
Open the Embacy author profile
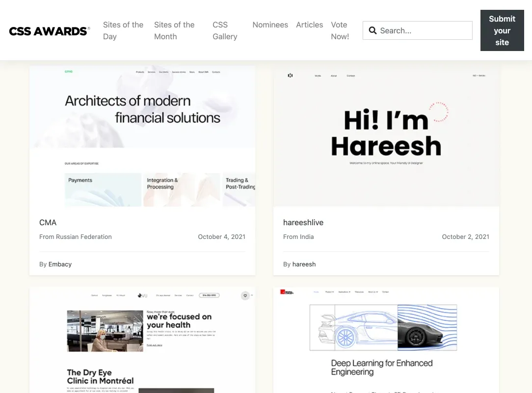tap(60, 264)
